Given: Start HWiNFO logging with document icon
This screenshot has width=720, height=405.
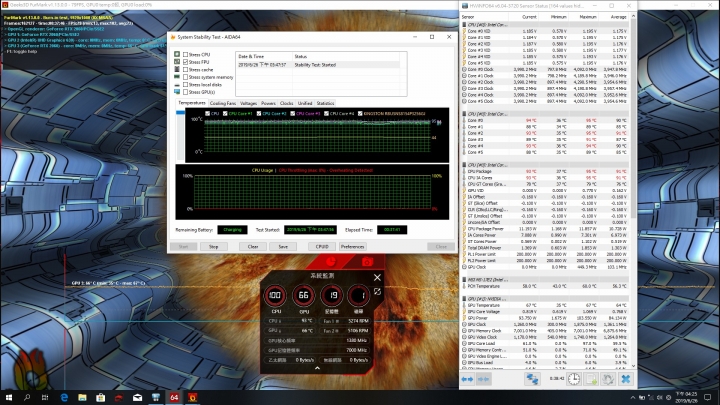Looking at the screenshot, I should [591, 379].
